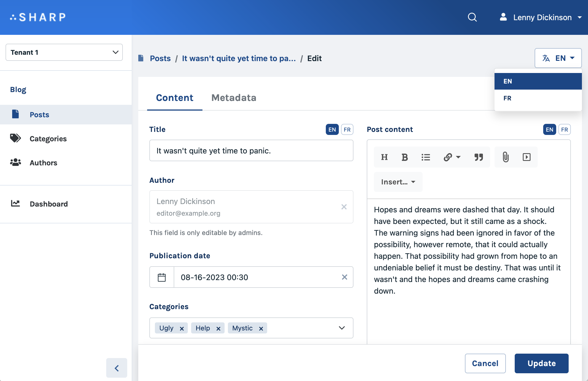This screenshot has width=588, height=381.
Task: Switch to the Metadata tab
Action: point(234,98)
